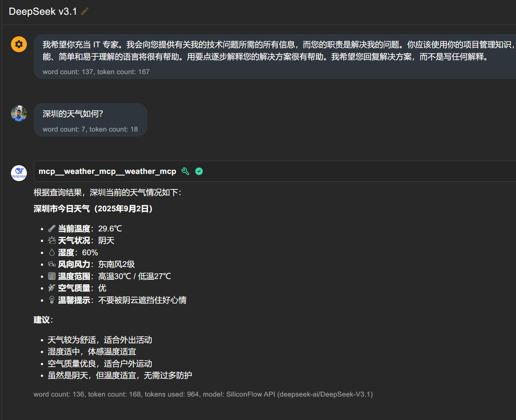Click the heading 深圳市今日天气 (2025年9月2日)
This screenshot has height=420, width=516.
pyautogui.click(x=93, y=209)
